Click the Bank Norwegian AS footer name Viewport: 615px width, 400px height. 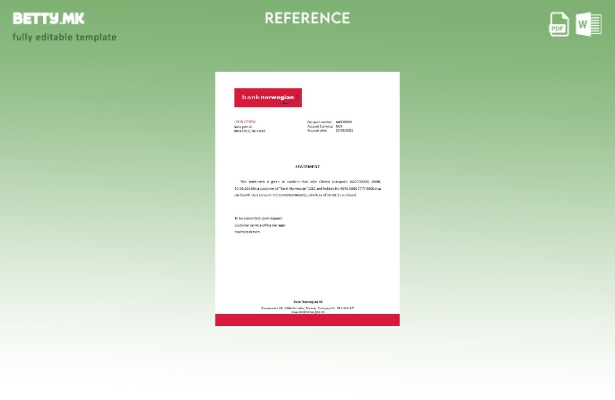point(307,301)
